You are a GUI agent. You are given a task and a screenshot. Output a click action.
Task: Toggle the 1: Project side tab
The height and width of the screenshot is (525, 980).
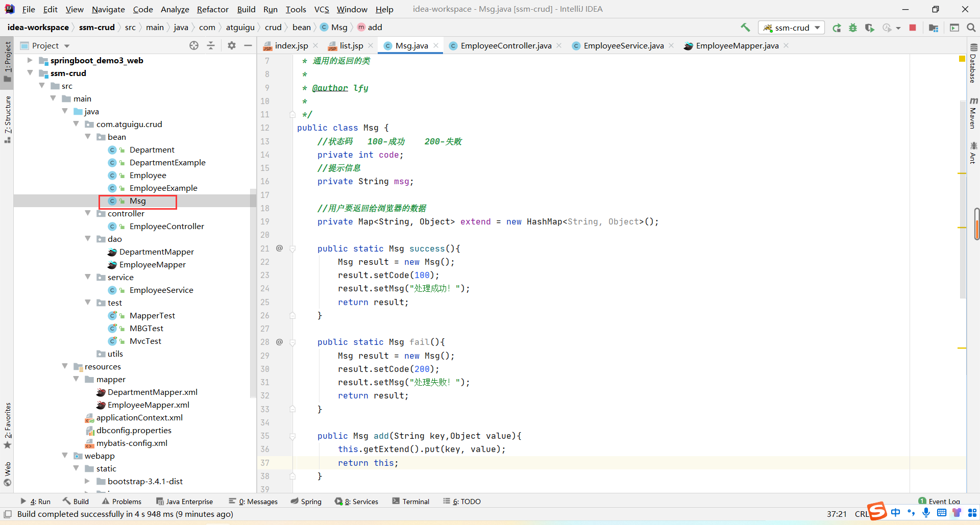(7, 62)
